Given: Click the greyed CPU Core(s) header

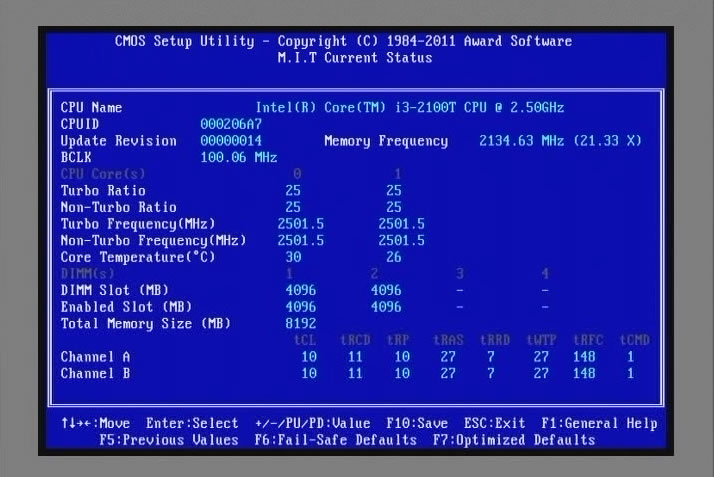Looking at the screenshot, I should coord(103,174).
